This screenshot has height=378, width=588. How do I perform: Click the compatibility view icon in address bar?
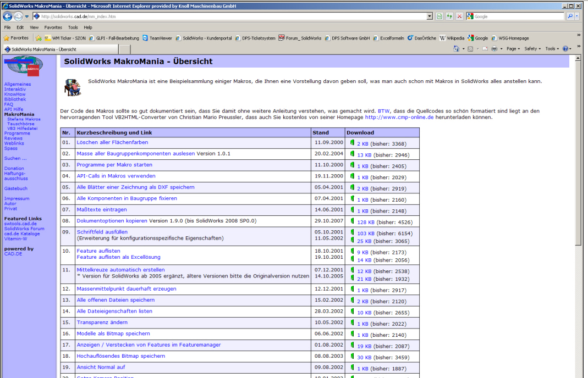tap(439, 16)
